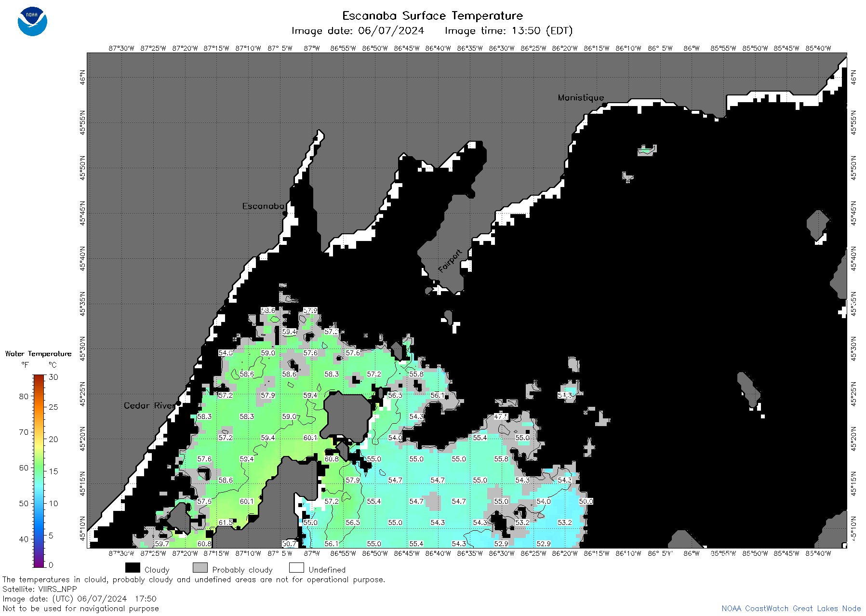
Task: Click the Manistique city marker dot
Action: (x=604, y=104)
